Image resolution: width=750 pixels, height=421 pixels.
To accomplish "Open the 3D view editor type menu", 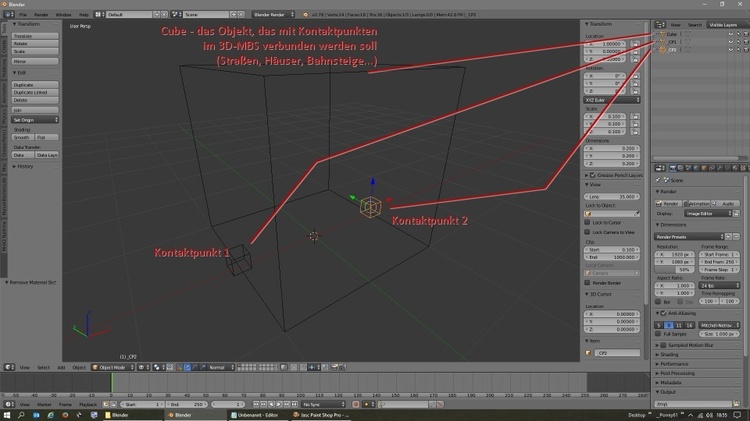I will pos(10,367).
